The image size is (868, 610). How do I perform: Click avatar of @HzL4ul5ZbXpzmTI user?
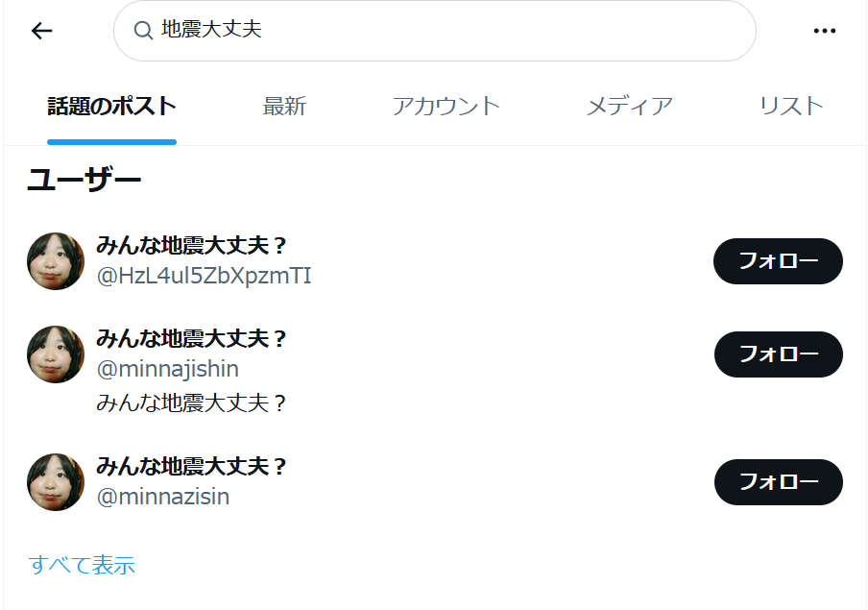click(x=56, y=260)
